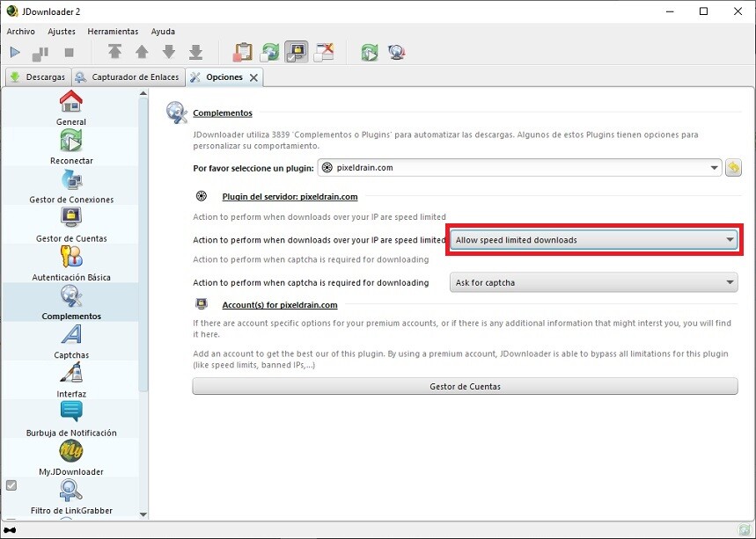This screenshot has height=539, width=756.
Task: Open Gestor de Cuentas sidebar section
Action: [x=71, y=225]
